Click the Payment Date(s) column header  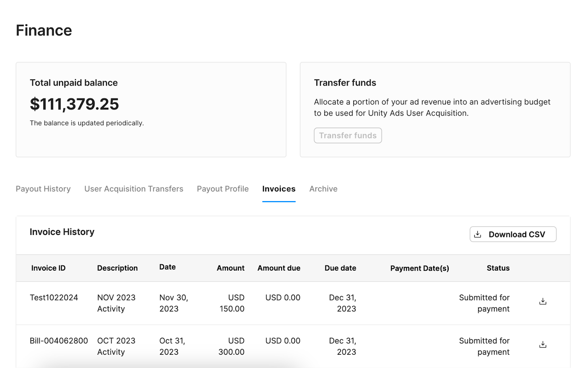pyautogui.click(x=419, y=268)
